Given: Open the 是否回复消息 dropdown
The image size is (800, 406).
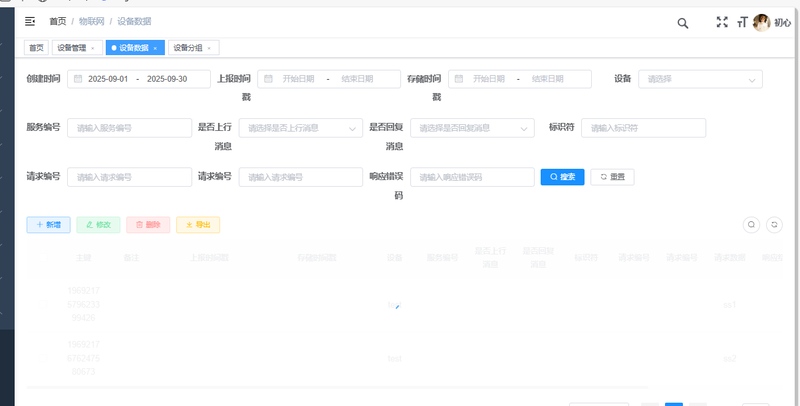Looking at the screenshot, I should 472,128.
